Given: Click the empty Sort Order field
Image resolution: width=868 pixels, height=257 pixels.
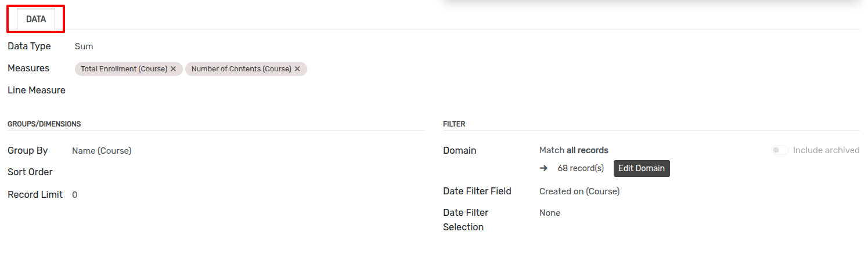Looking at the screenshot, I should (x=248, y=172).
